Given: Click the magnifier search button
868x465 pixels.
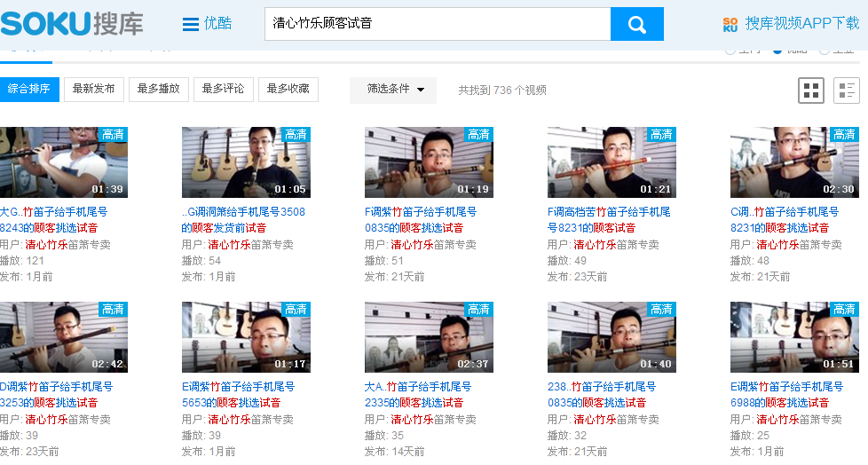Looking at the screenshot, I should click(636, 24).
